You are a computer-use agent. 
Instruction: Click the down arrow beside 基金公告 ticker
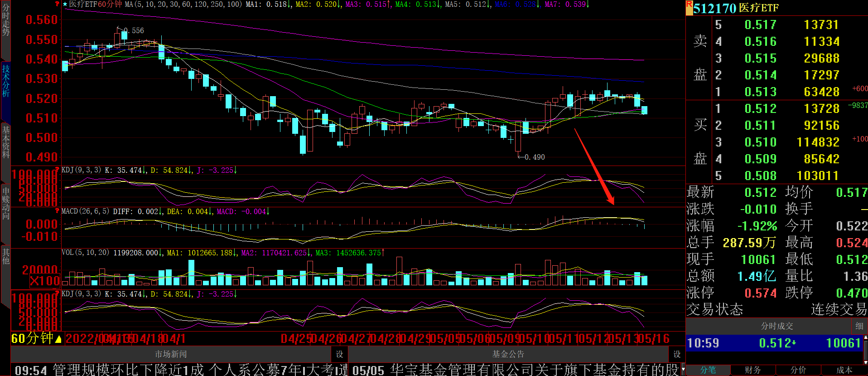point(683,370)
